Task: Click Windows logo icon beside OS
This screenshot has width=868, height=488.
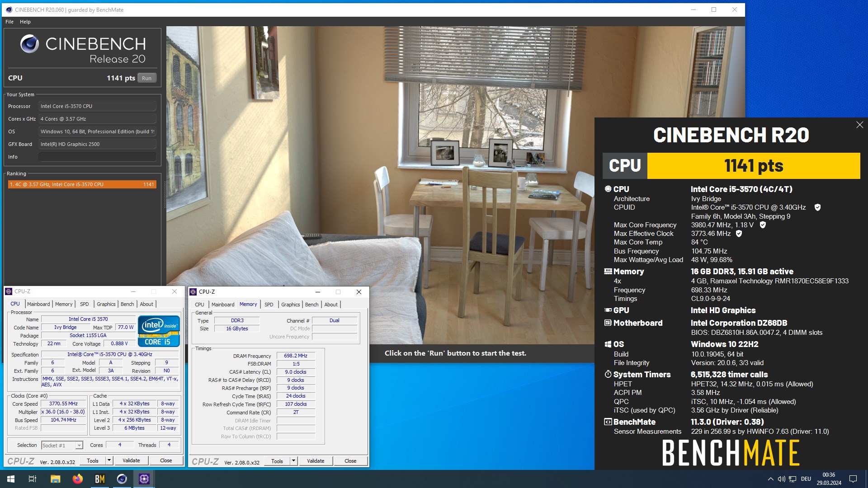Action: (x=608, y=344)
